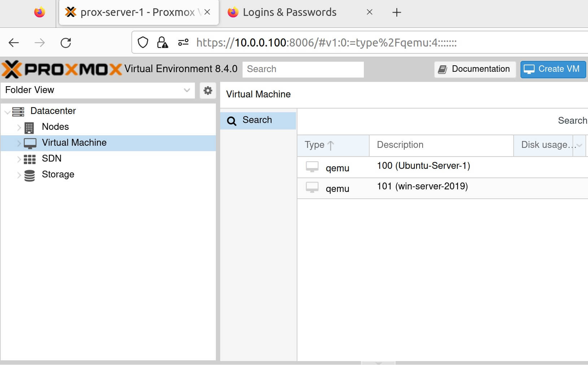Sort by the Type column header
The image size is (588, 365).
point(333,145)
